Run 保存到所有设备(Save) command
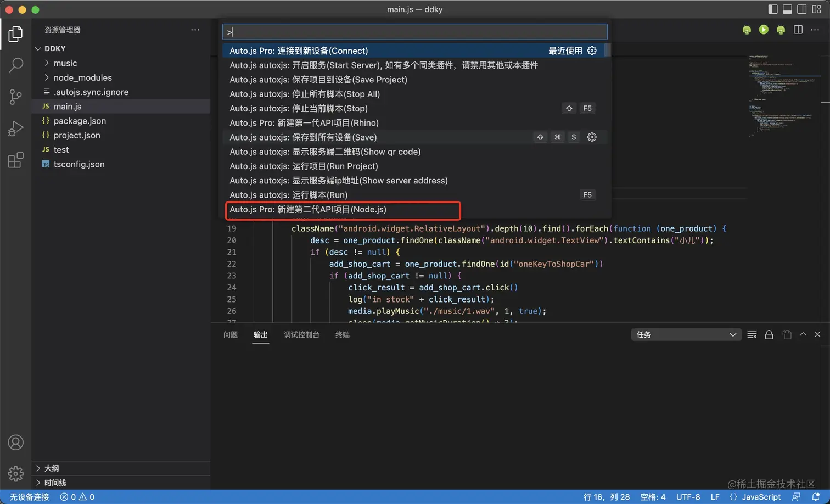 414,137
